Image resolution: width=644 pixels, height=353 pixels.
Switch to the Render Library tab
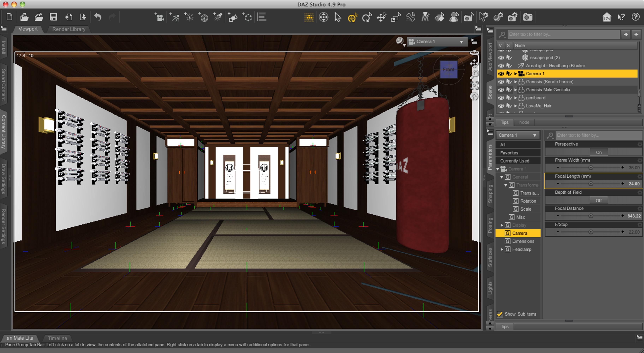[x=69, y=29]
